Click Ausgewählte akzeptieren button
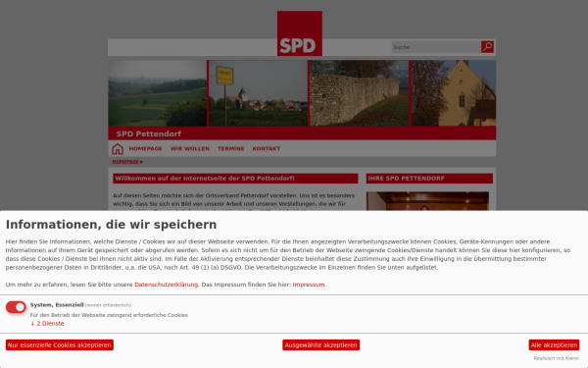The width and height of the screenshot is (588, 368). 321,344
